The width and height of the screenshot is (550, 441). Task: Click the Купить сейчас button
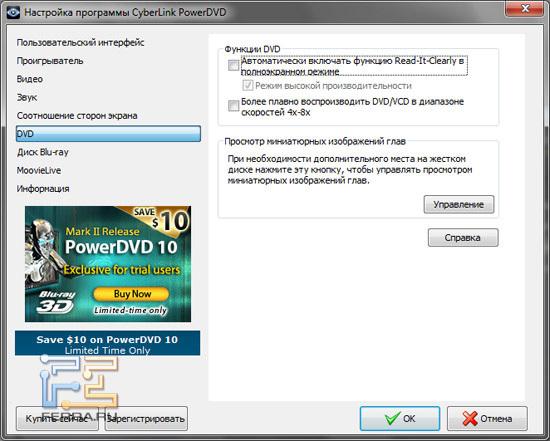[57, 419]
